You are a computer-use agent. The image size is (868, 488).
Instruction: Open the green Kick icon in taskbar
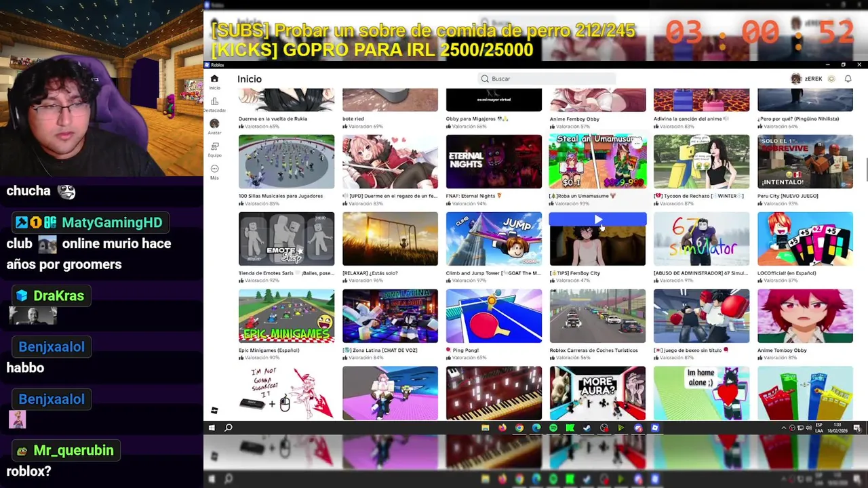click(570, 428)
